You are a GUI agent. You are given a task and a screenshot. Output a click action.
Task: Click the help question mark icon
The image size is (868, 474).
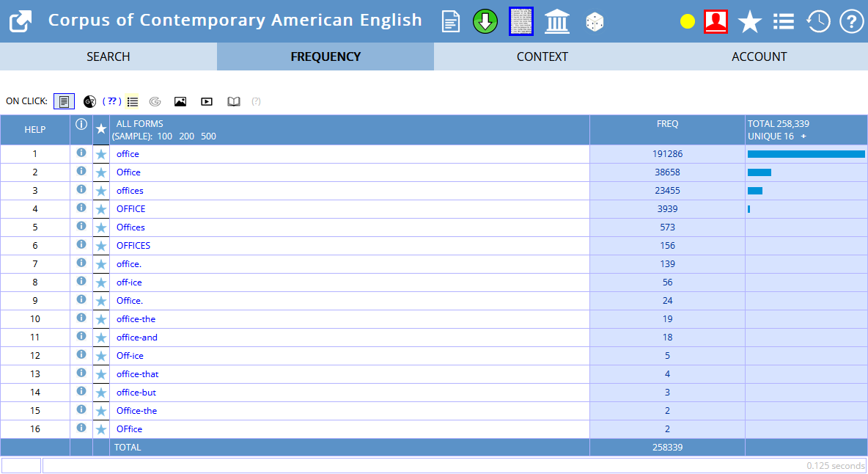(x=851, y=21)
